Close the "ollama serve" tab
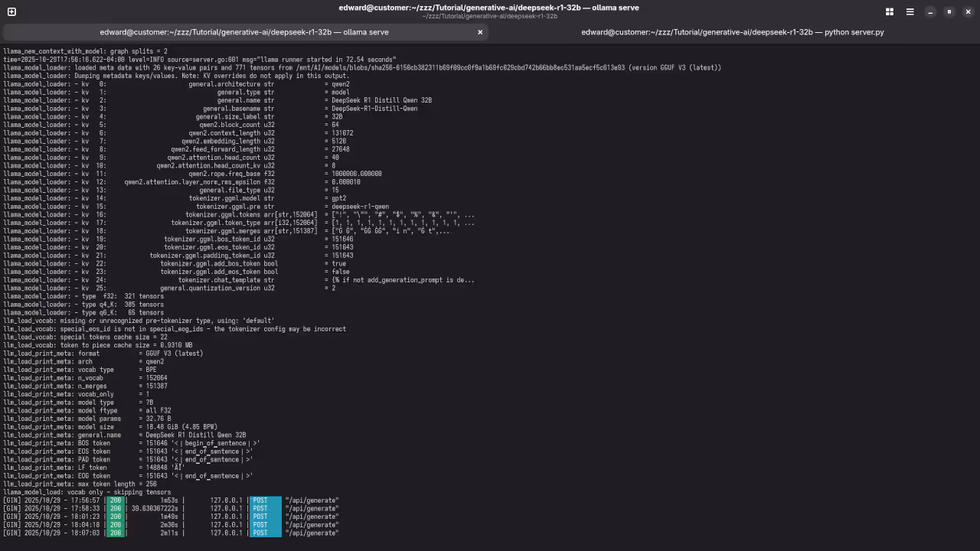980x551 pixels. (x=480, y=32)
